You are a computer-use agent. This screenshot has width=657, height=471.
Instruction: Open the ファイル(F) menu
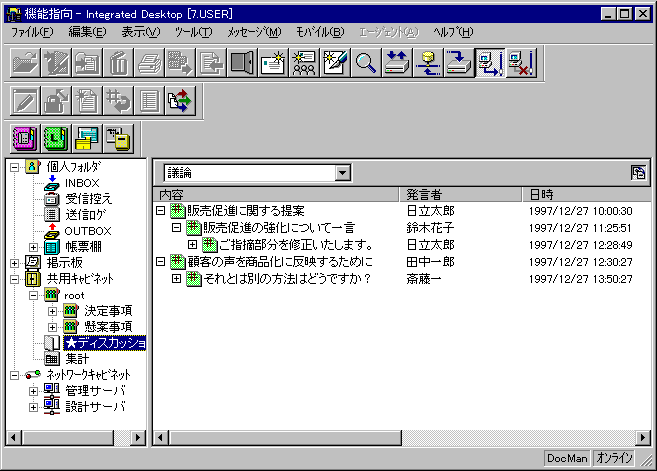click(x=32, y=32)
